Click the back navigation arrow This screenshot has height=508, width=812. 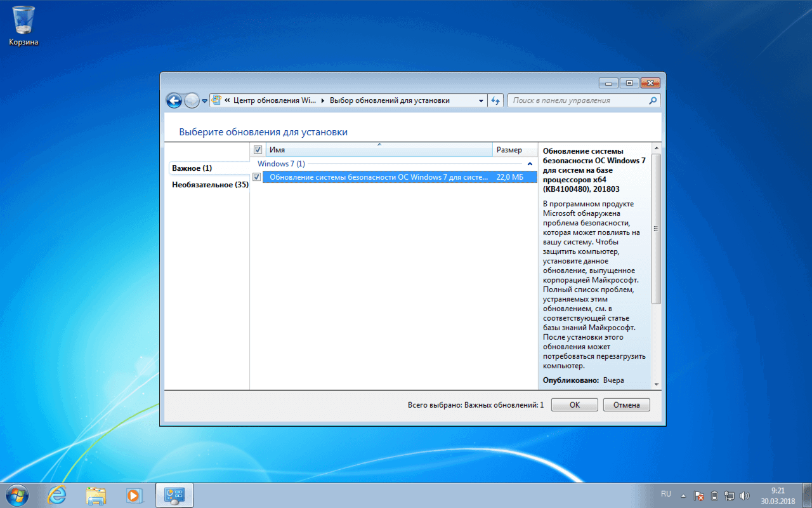pyautogui.click(x=174, y=100)
